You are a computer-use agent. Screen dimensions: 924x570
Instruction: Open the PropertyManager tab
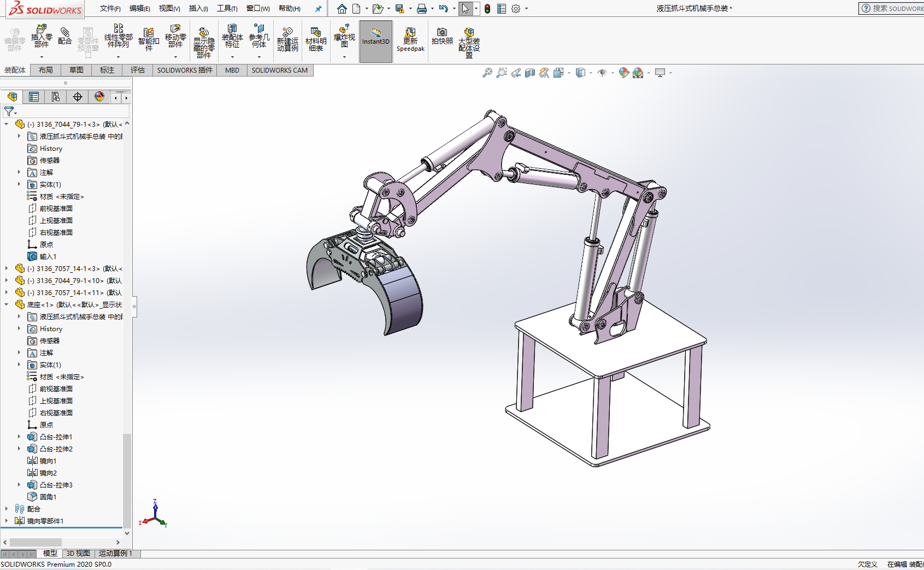[34, 97]
